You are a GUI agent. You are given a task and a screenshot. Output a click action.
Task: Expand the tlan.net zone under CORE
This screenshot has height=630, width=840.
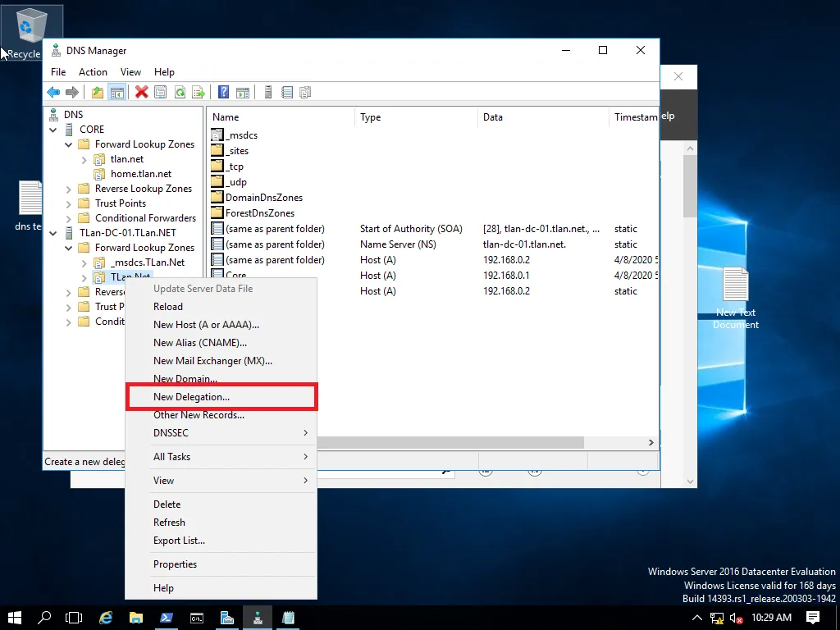point(84,160)
